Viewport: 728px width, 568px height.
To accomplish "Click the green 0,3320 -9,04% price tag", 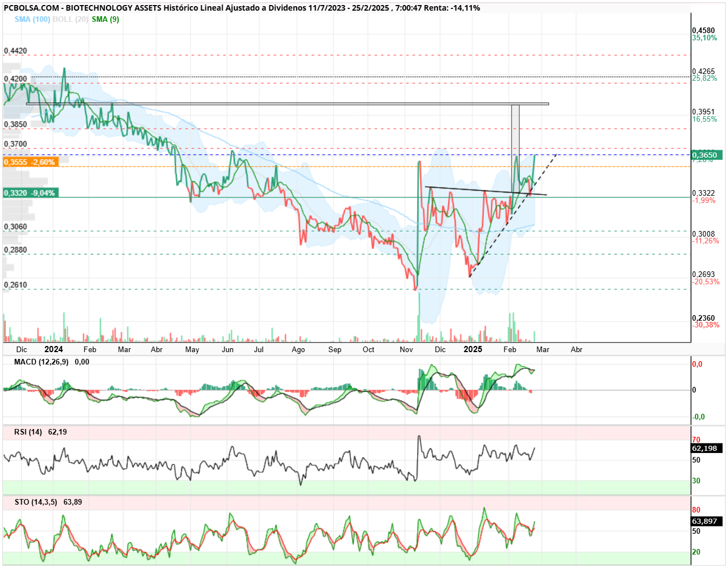I will click(x=30, y=193).
